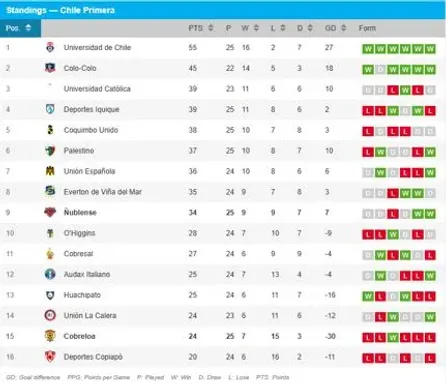Click the Cobreloa team crest

point(50,336)
